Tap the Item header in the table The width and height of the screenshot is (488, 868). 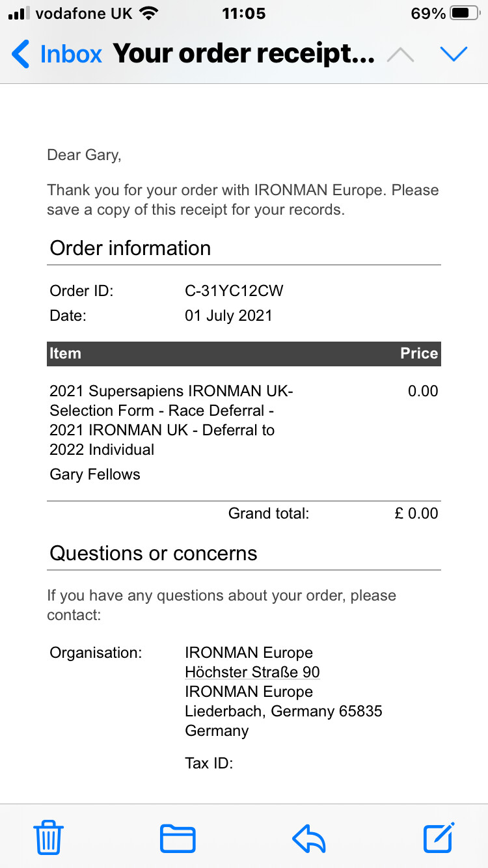point(65,353)
